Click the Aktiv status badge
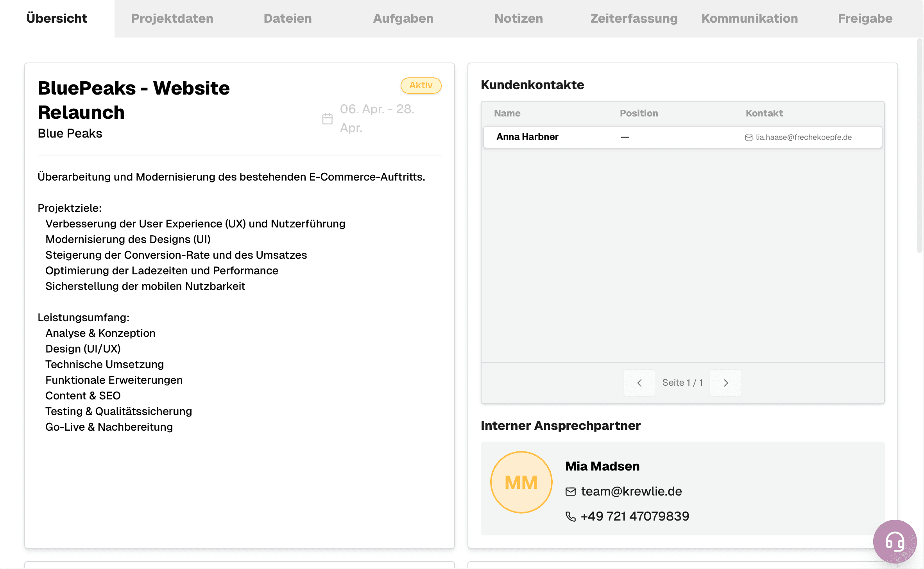924x569 pixels. (421, 85)
